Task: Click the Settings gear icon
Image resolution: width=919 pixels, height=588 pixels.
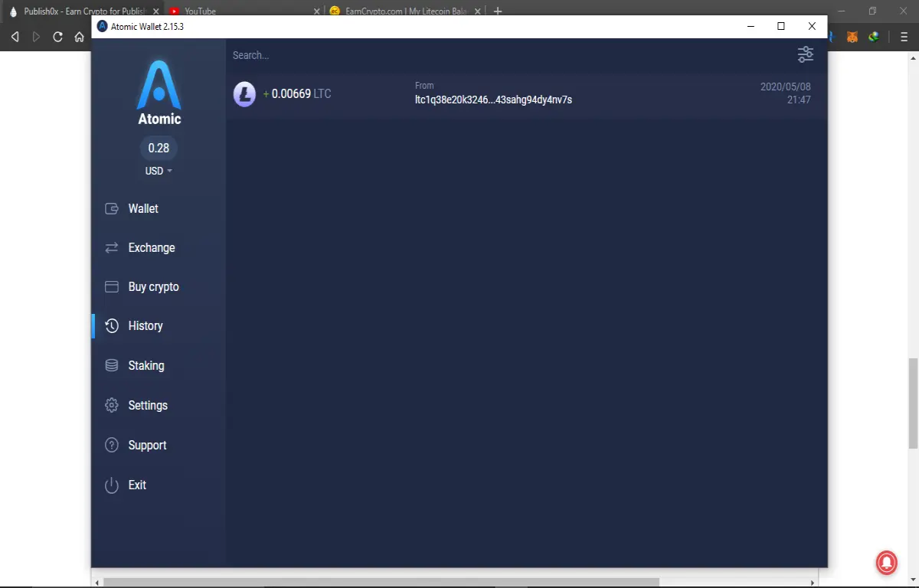Action: 112,405
